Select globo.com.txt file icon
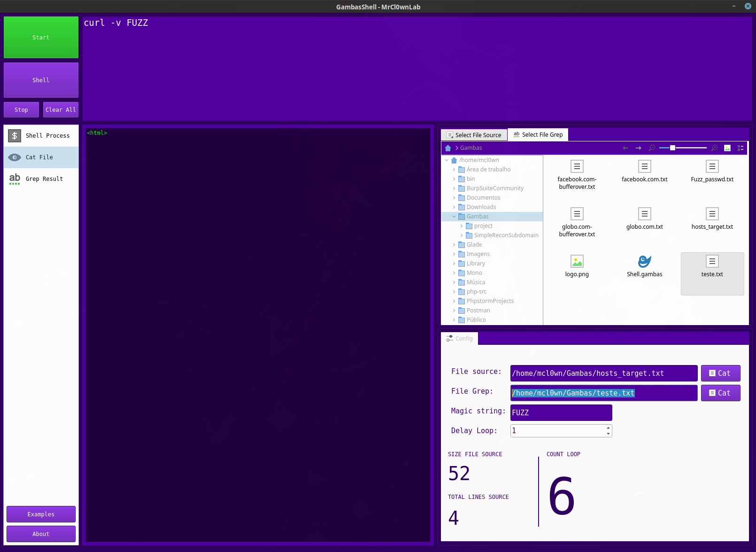Image resolution: width=756 pixels, height=552 pixels. pyautogui.click(x=645, y=214)
